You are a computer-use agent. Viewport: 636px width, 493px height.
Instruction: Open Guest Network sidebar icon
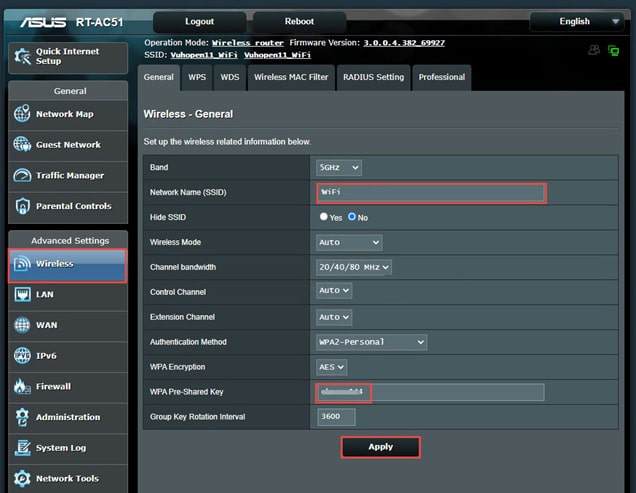22,145
